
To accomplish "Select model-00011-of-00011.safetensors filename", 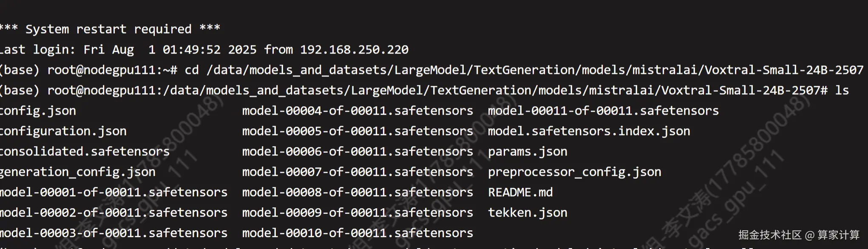I will click(x=603, y=111).
